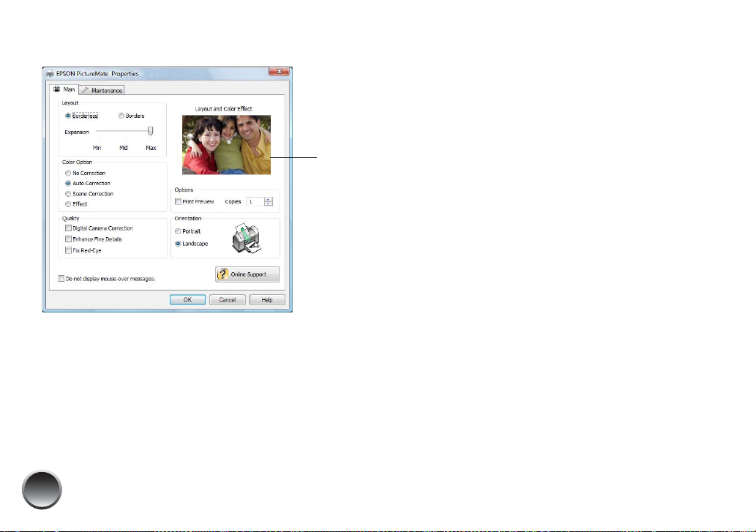The image size is (756, 532).
Task: Click the Cancel button
Action: (228, 300)
